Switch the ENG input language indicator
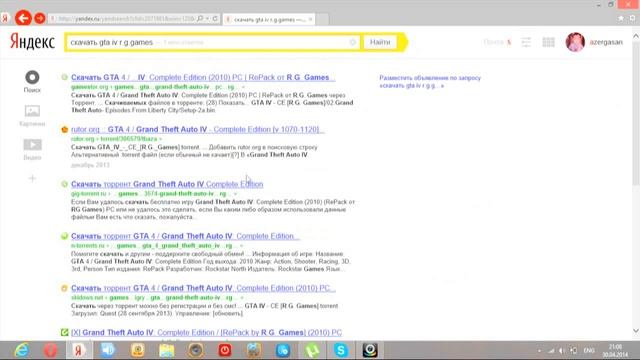This screenshot has height=360, width=640. [x=589, y=351]
